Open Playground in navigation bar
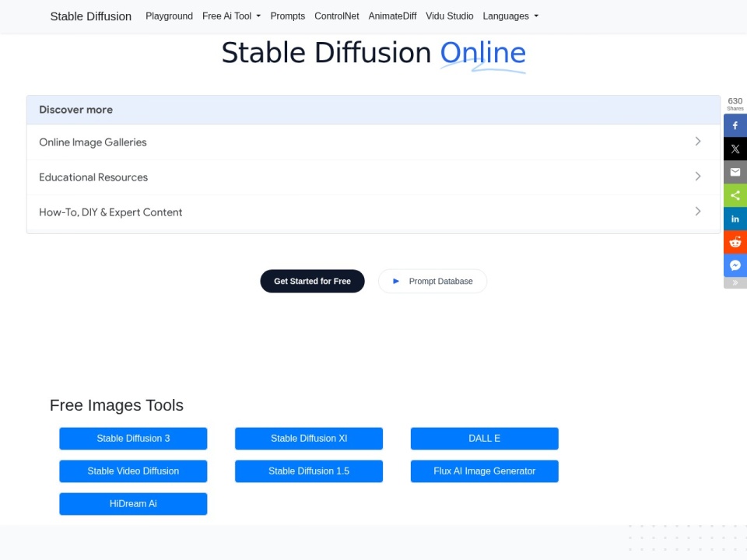 [169, 16]
